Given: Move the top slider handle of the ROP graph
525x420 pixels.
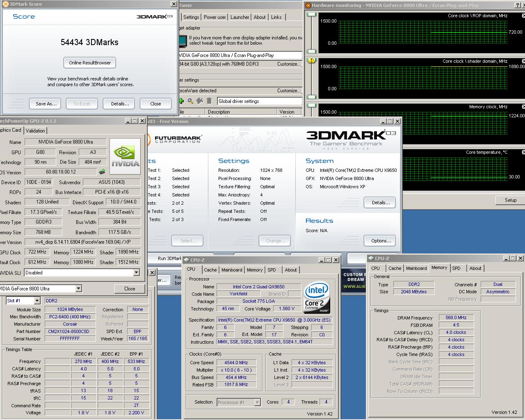Looking at the screenshot, I should [x=312, y=15].
